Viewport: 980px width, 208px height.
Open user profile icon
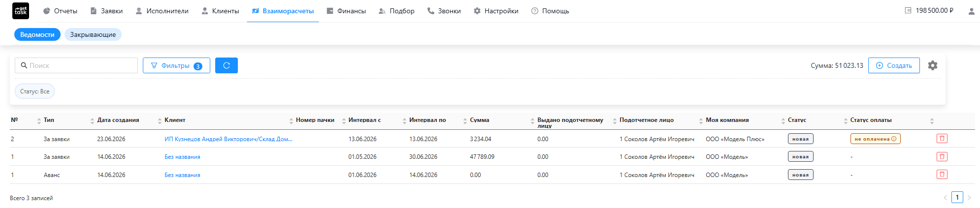point(972,11)
